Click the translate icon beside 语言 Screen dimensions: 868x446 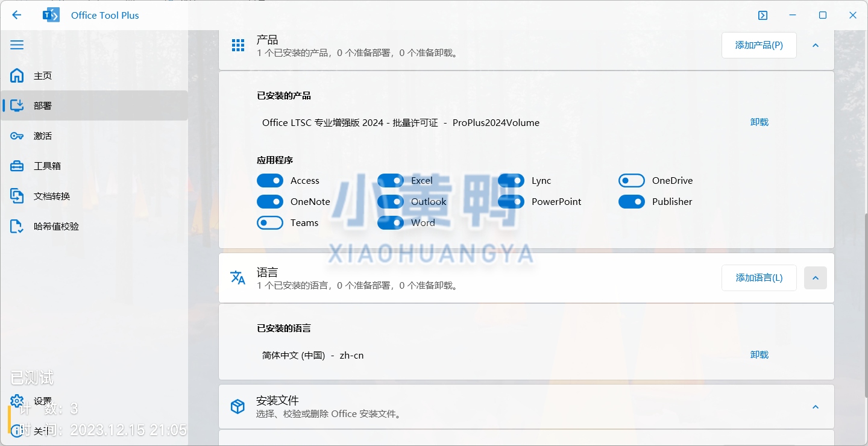238,278
